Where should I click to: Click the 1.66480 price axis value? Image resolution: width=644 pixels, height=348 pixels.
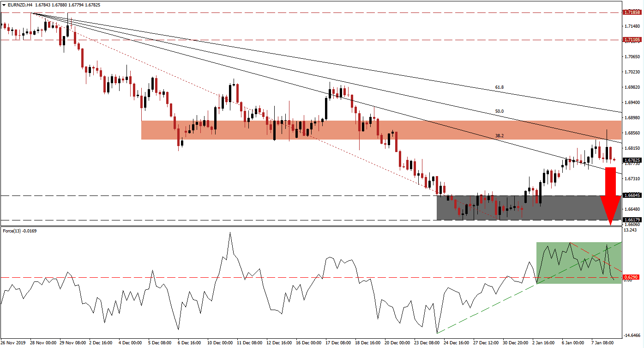(632, 209)
